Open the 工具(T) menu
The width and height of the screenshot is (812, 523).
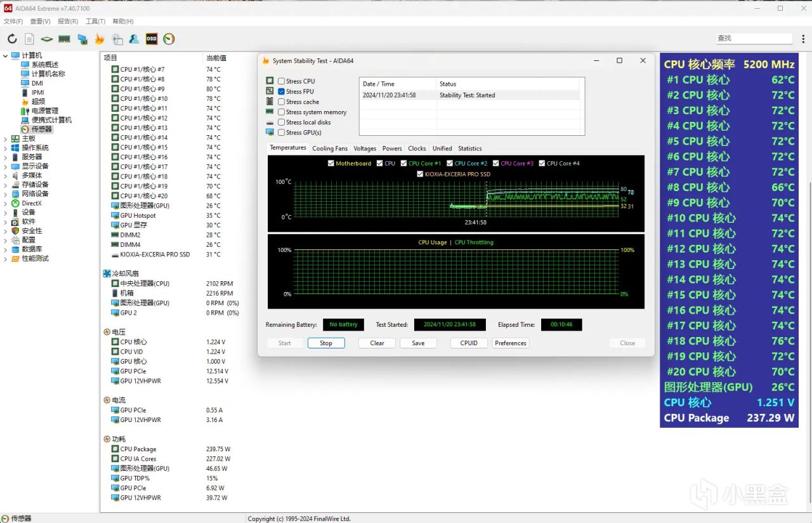[95, 22]
